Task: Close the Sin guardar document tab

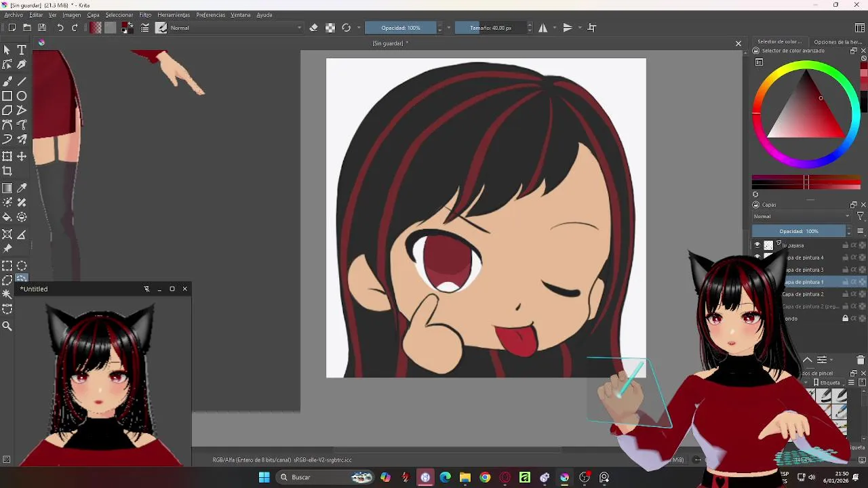Action: (x=738, y=43)
